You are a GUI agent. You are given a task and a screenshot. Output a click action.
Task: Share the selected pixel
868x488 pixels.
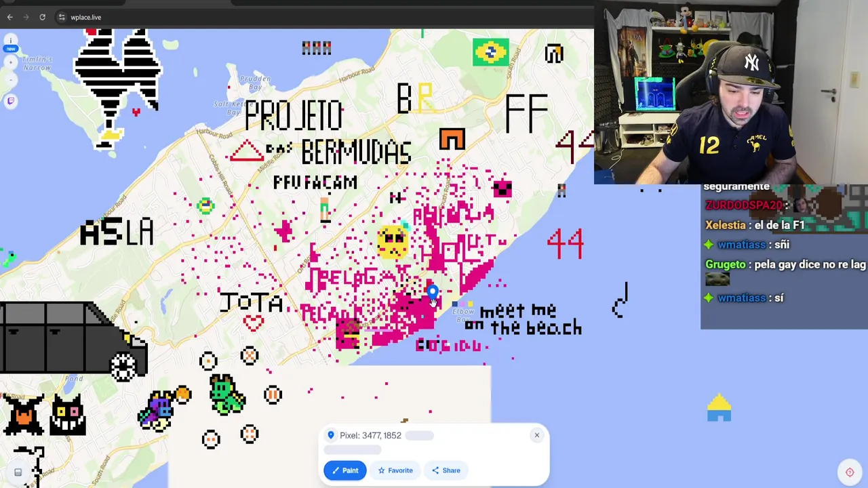click(446, 470)
